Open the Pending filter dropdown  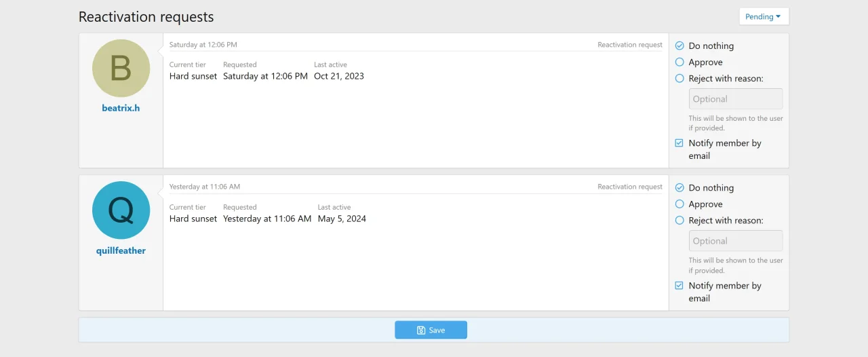[764, 16]
